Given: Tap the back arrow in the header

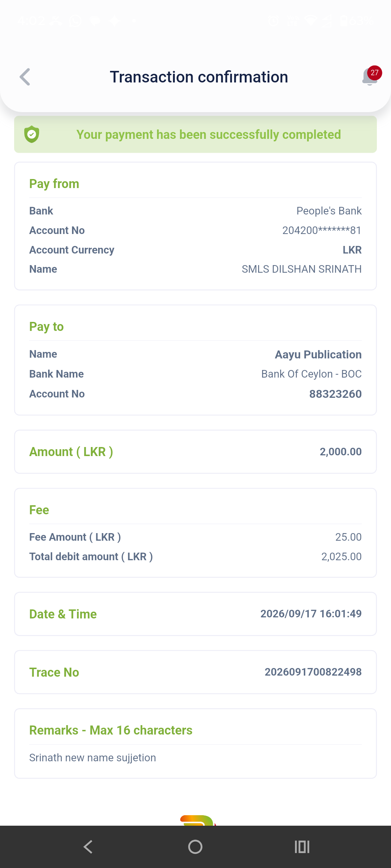Looking at the screenshot, I should 25,77.
